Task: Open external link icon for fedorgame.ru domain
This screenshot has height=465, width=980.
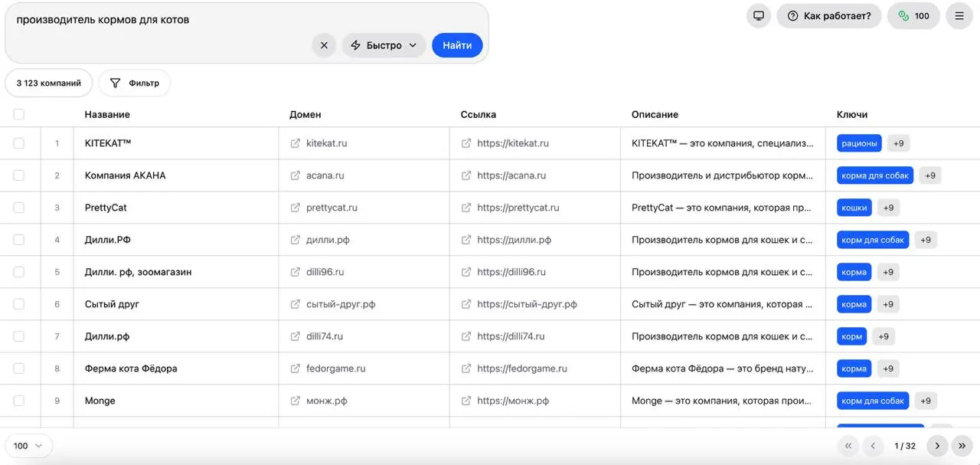Action: pyautogui.click(x=296, y=368)
